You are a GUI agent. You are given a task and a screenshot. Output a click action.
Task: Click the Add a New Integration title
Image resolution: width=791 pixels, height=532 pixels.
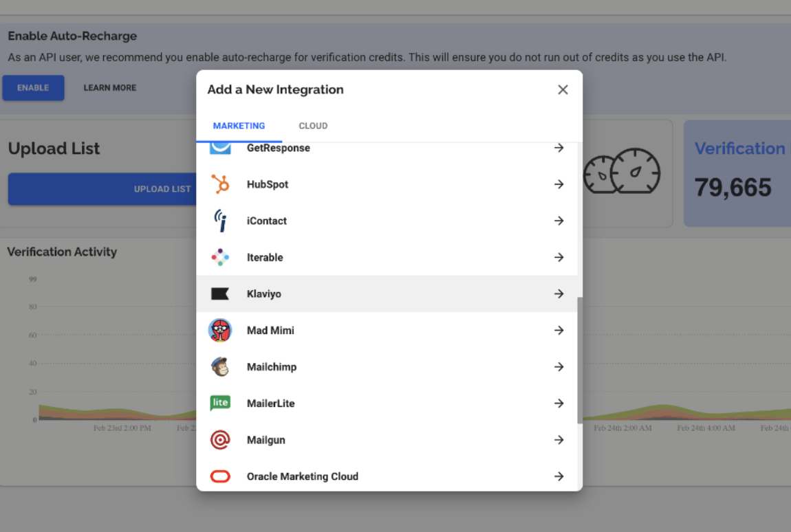(275, 89)
